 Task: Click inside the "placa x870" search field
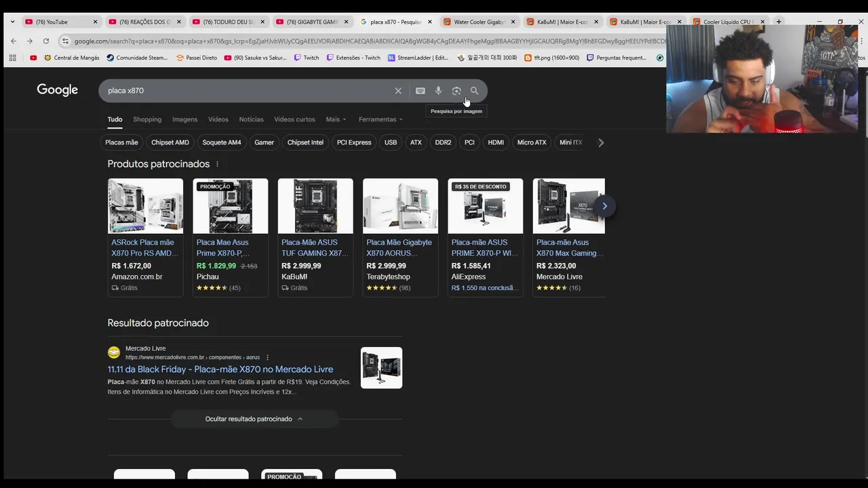[x=248, y=91]
